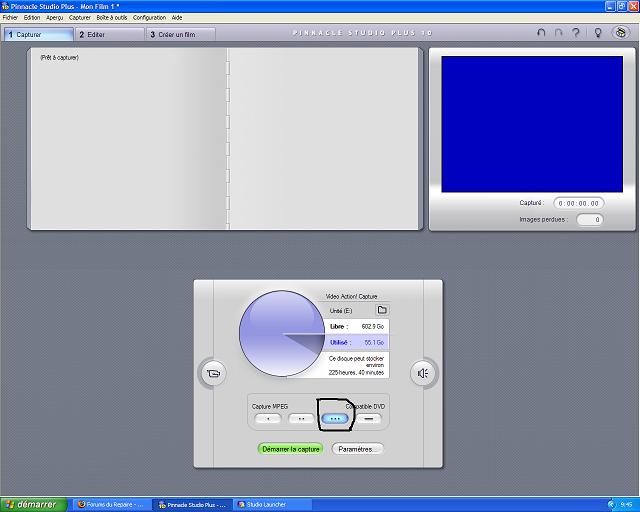Select the one-dot low quality preset

pos(268,419)
